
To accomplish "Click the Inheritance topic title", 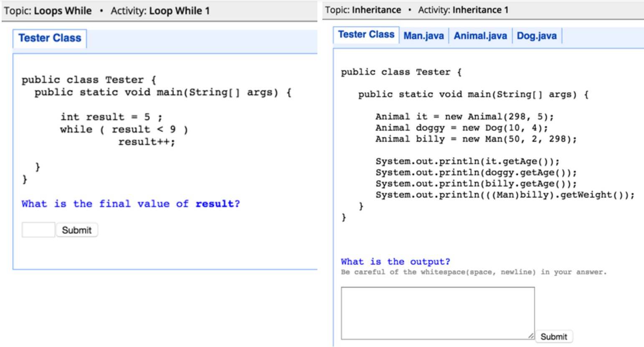I will click(376, 10).
